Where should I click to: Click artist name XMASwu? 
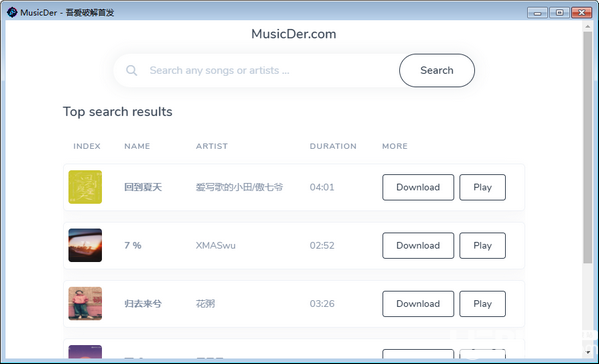click(215, 245)
